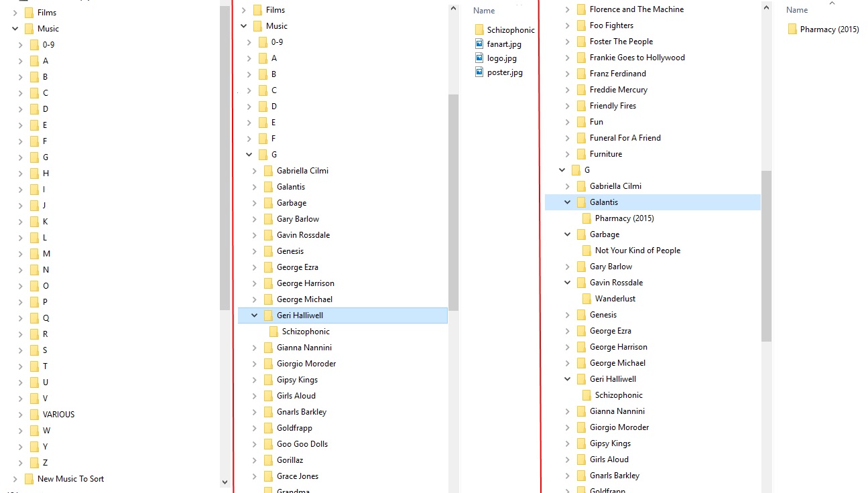Expand the Friendly Fires folder chevron
868x493 pixels.
pos(567,106)
